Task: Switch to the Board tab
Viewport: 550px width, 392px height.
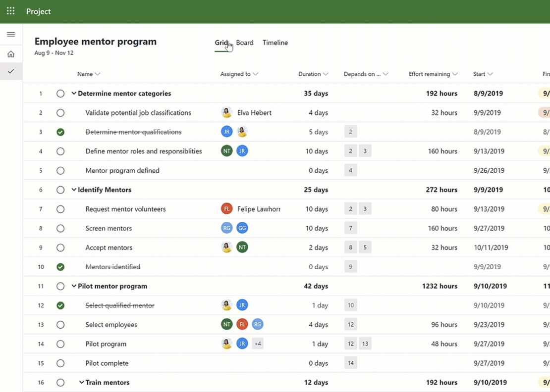Action: (x=245, y=43)
